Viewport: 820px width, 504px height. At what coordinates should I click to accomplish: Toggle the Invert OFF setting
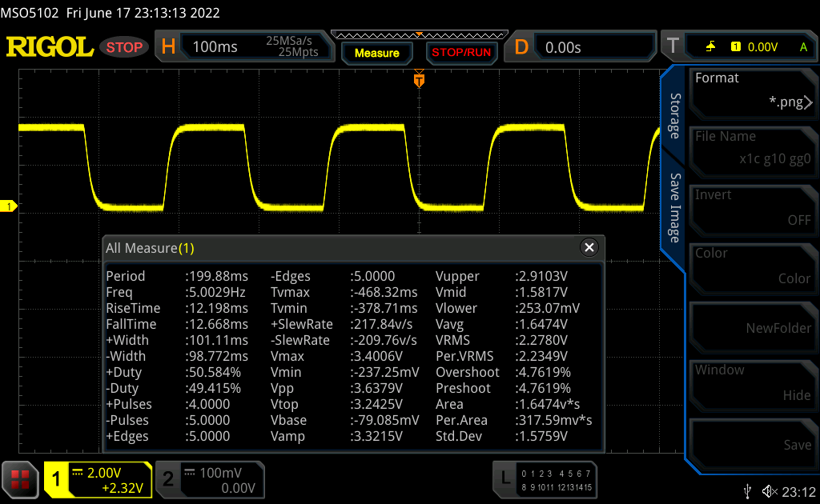tap(752, 207)
